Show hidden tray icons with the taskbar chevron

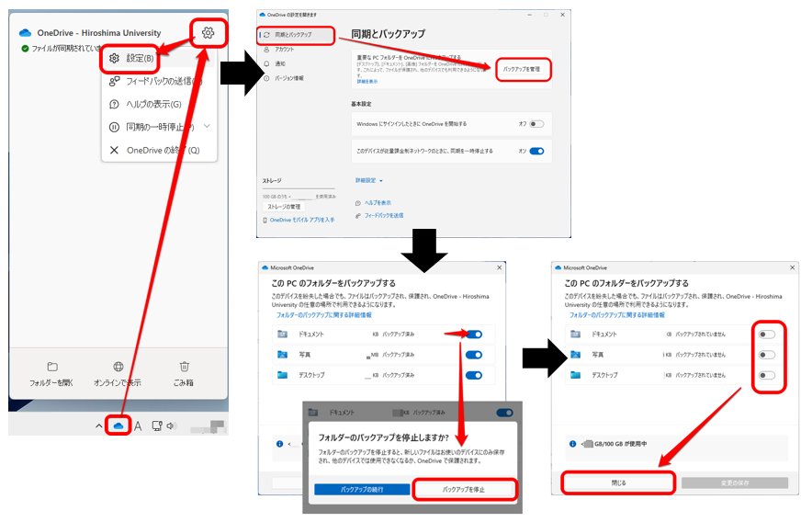click(99, 426)
